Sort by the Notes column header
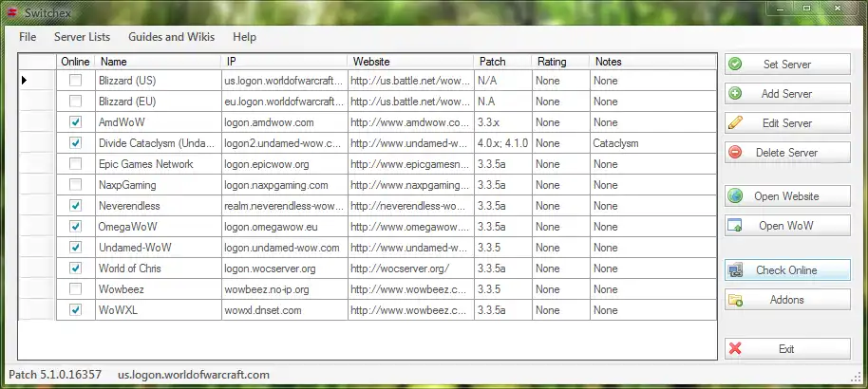 point(653,62)
